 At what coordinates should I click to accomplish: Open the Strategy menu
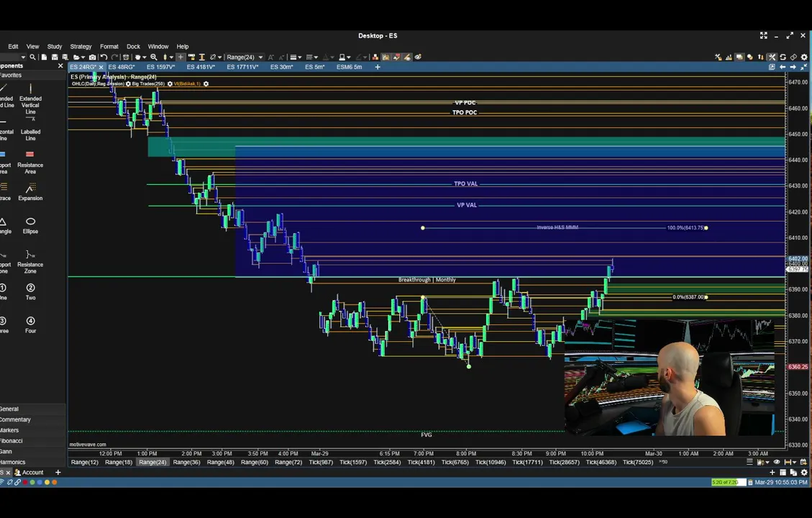pyautogui.click(x=81, y=46)
